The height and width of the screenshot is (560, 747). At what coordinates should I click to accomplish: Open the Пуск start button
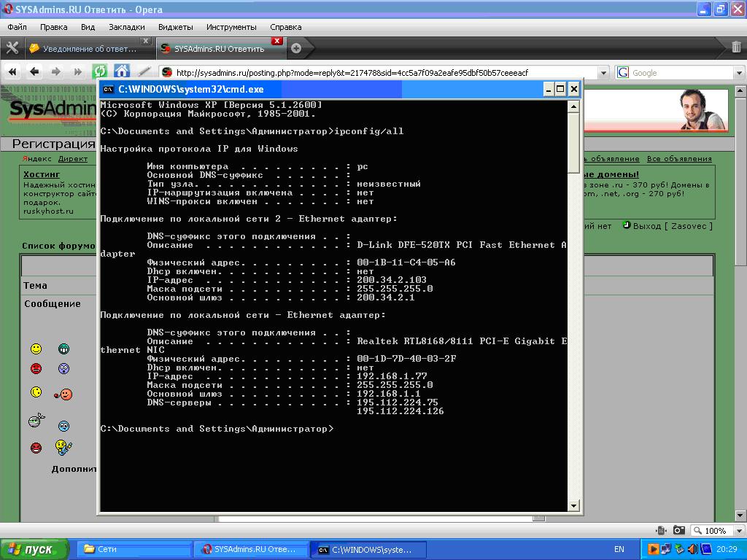coord(34,550)
